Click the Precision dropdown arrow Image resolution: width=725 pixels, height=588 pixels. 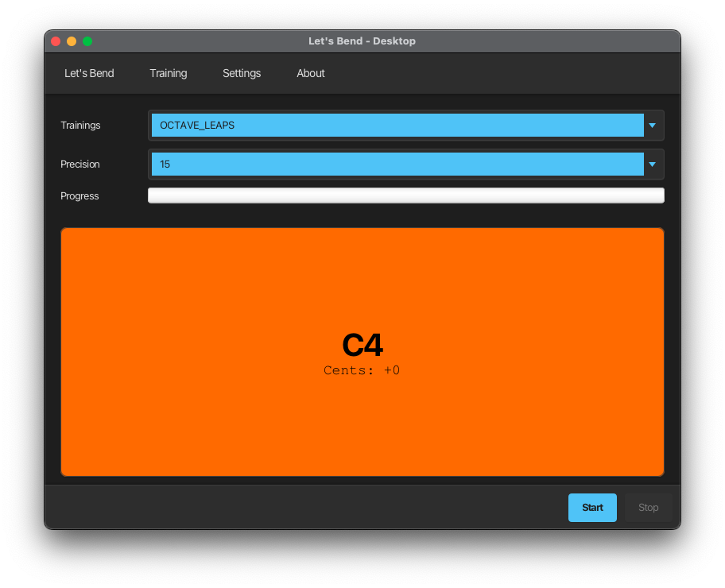(653, 164)
